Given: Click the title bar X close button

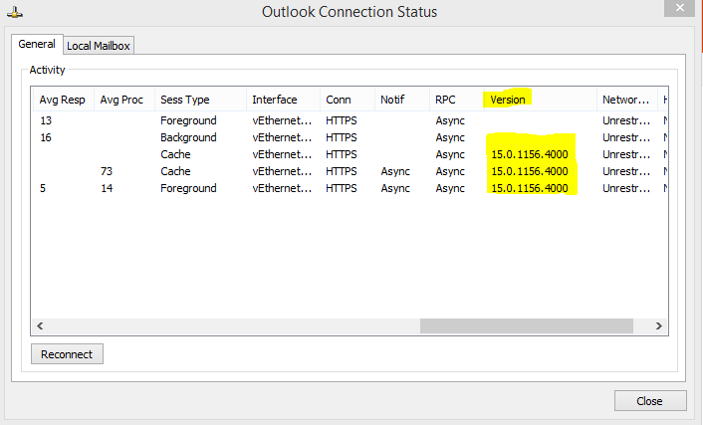Looking at the screenshot, I should (680, 8).
